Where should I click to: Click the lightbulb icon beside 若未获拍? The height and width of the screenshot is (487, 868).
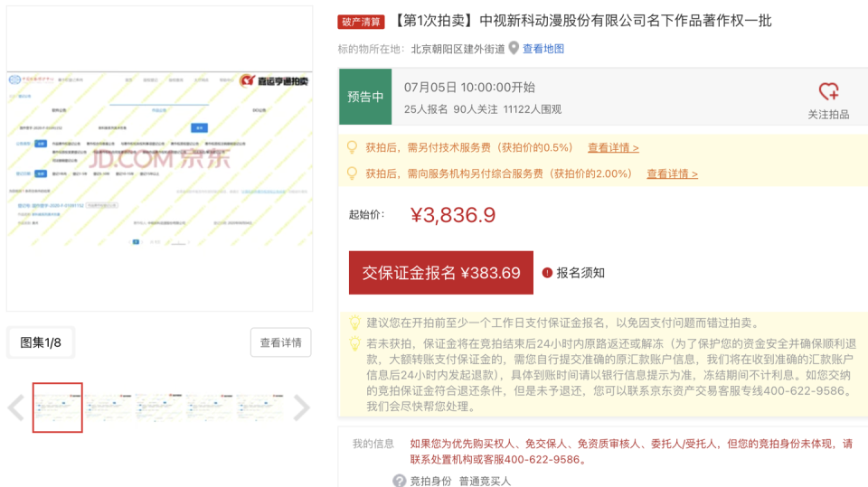pyautogui.click(x=354, y=343)
